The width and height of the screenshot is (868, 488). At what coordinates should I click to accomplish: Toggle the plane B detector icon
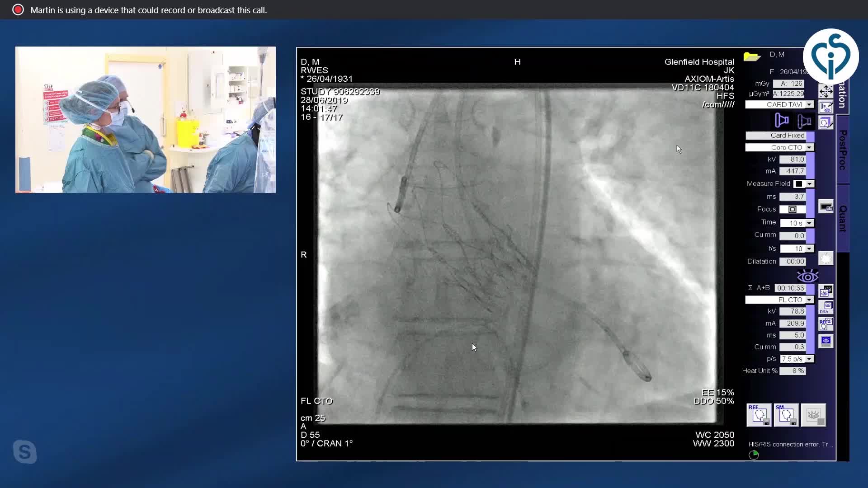[804, 121]
